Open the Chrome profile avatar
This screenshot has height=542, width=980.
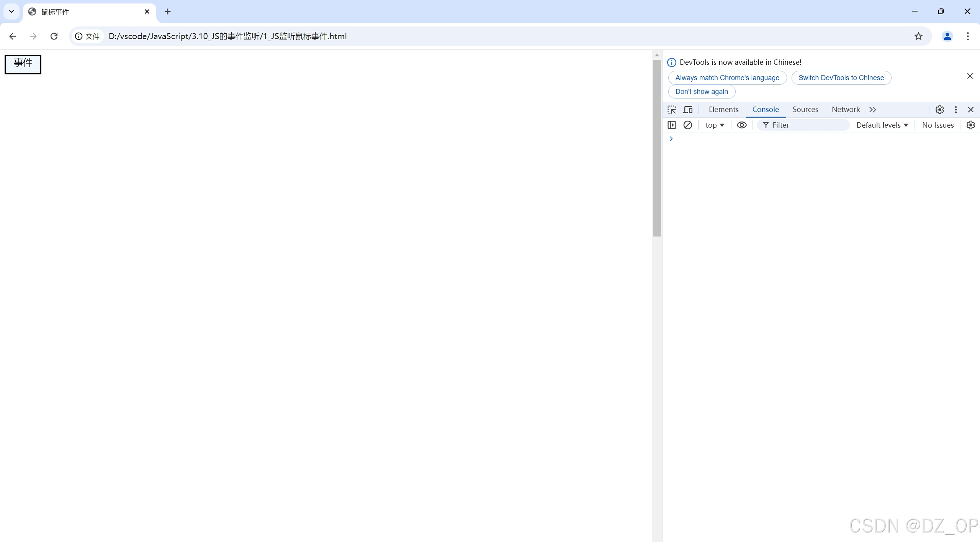pos(947,36)
